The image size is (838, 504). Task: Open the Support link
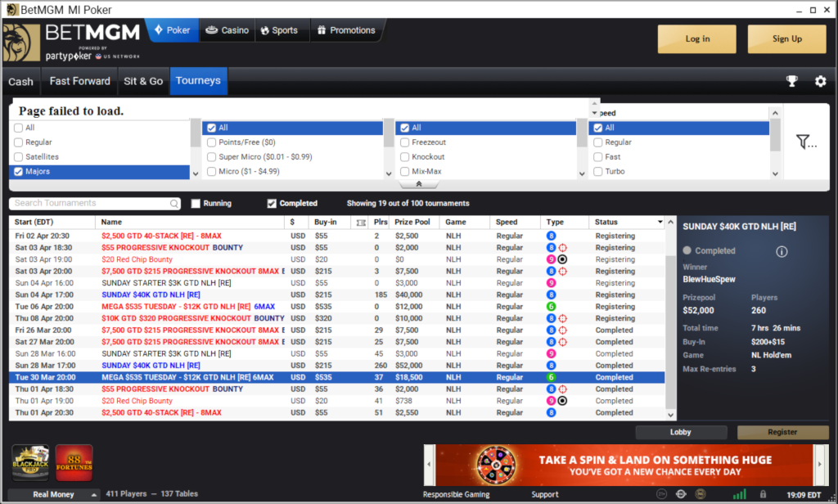(545, 495)
